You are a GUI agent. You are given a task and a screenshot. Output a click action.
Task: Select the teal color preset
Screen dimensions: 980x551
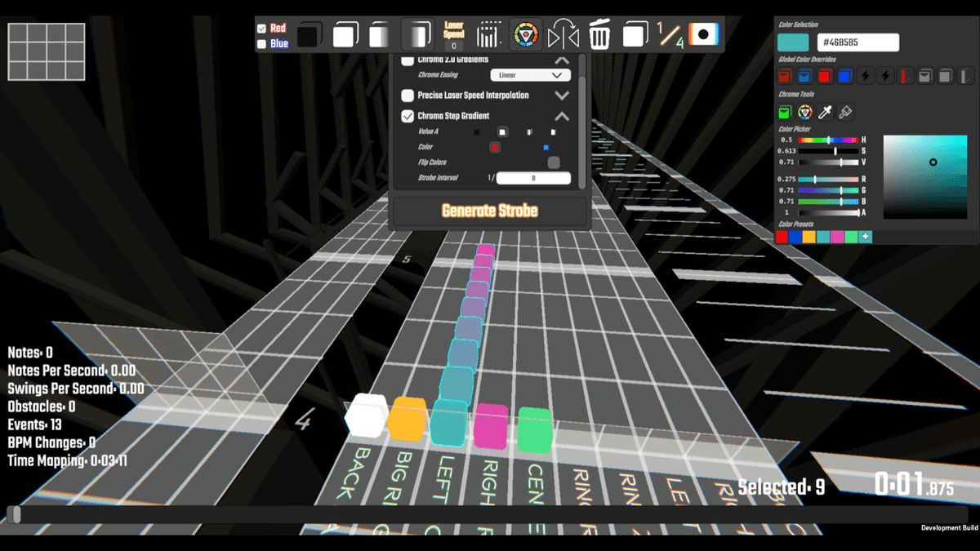[x=823, y=237]
